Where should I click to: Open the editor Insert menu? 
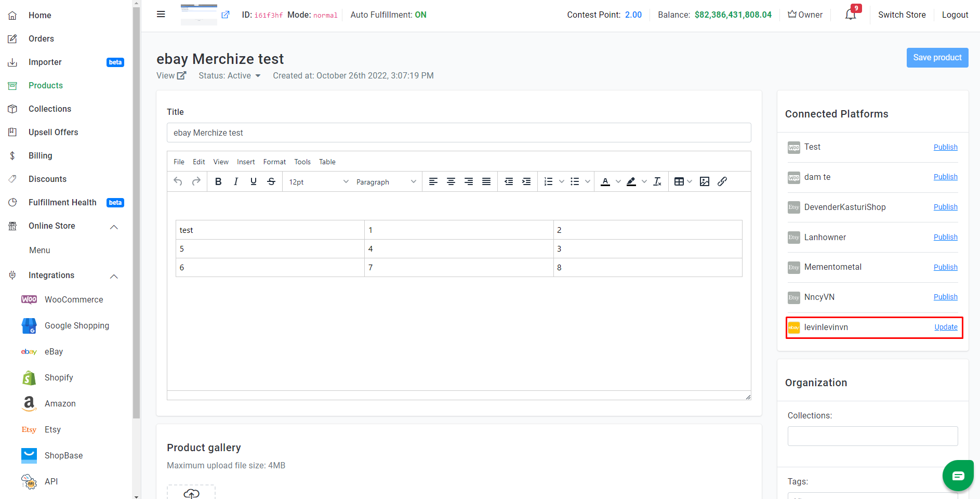click(x=246, y=162)
